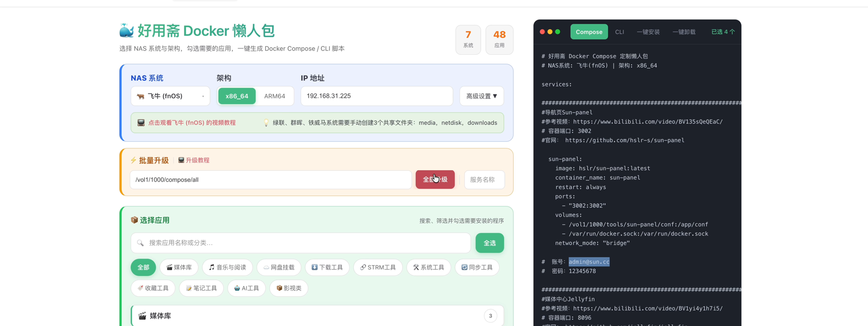
Task: Toggle 已选 4 个 selected list
Action: coord(723,32)
